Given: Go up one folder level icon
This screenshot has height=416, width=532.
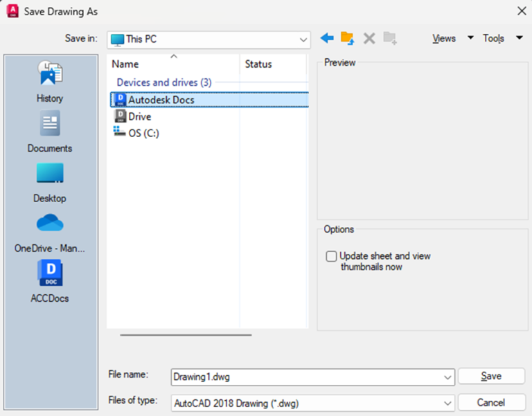Looking at the screenshot, I should (348, 38).
